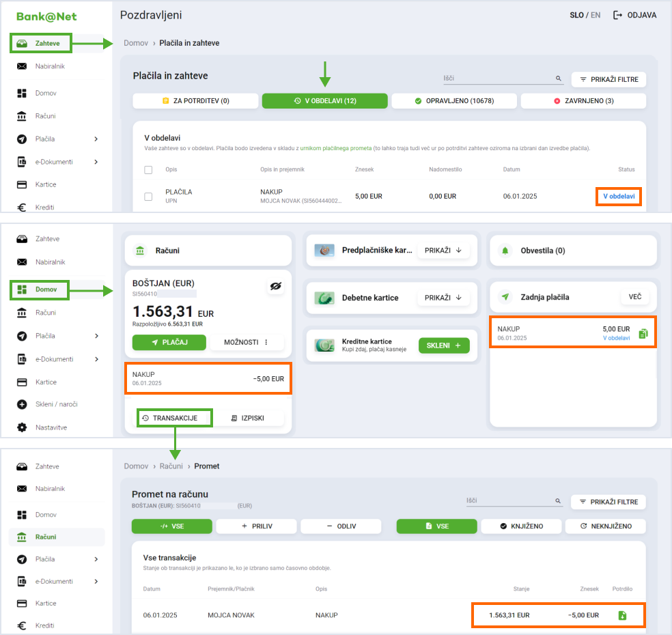Click the SKLENI button for Kreditne kartice
This screenshot has height=635, width=672.
(x=443, y=345)
